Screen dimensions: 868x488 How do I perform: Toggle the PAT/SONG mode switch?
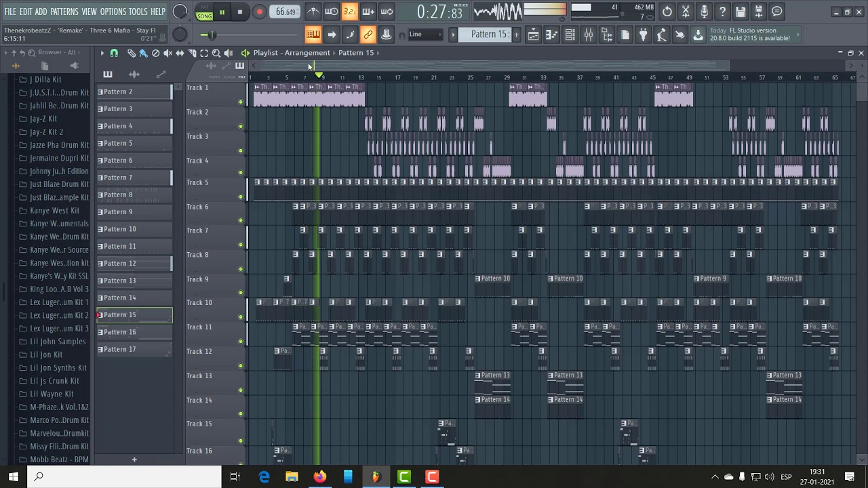tap(204, 12)
